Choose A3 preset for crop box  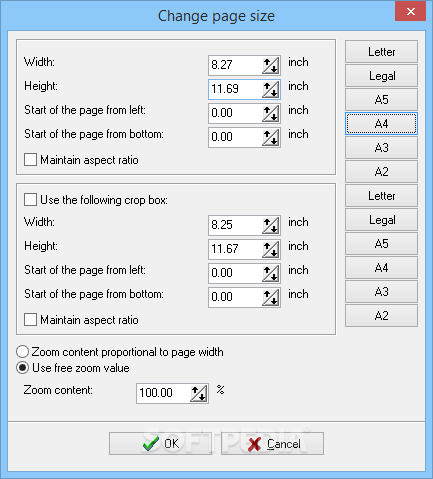[x=381, y=292]
